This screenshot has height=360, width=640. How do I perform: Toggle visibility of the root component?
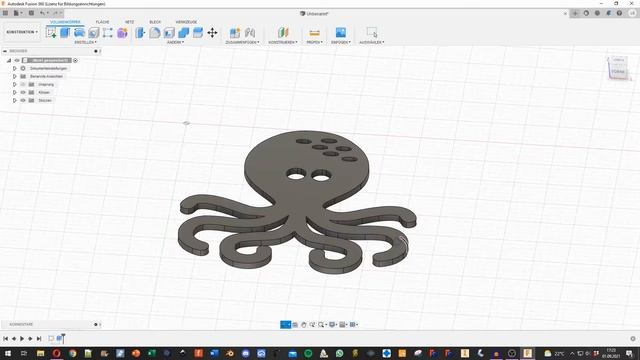17,60
